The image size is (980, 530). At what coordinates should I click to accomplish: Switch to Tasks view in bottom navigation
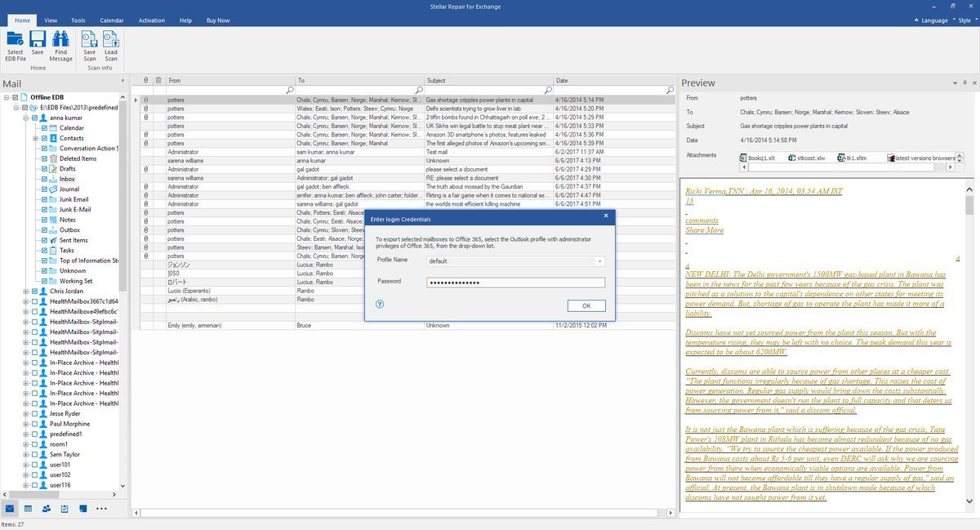click(x=65, y=509)
